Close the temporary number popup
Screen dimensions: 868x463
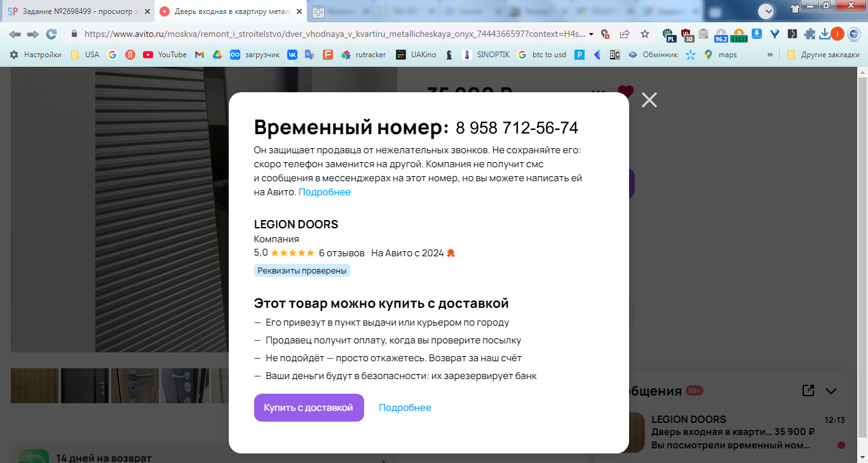point(649,100)
